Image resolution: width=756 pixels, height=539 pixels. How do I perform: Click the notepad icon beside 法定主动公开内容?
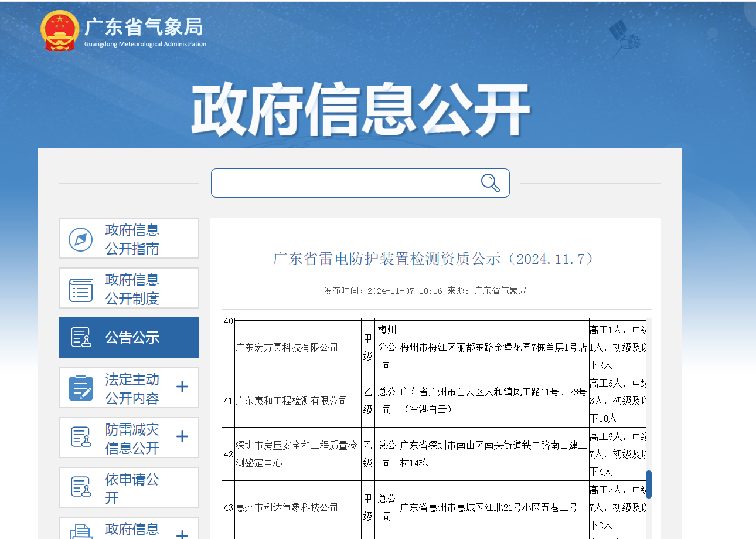81,388
